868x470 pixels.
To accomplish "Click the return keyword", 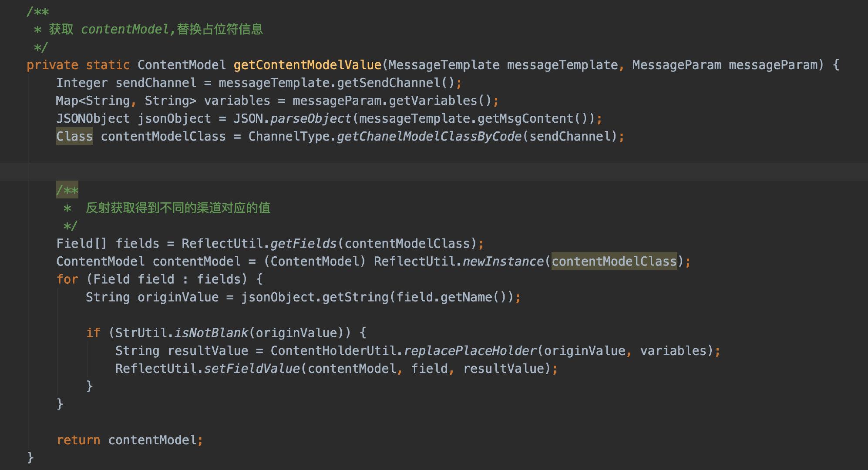I will (x=78, y=440).
